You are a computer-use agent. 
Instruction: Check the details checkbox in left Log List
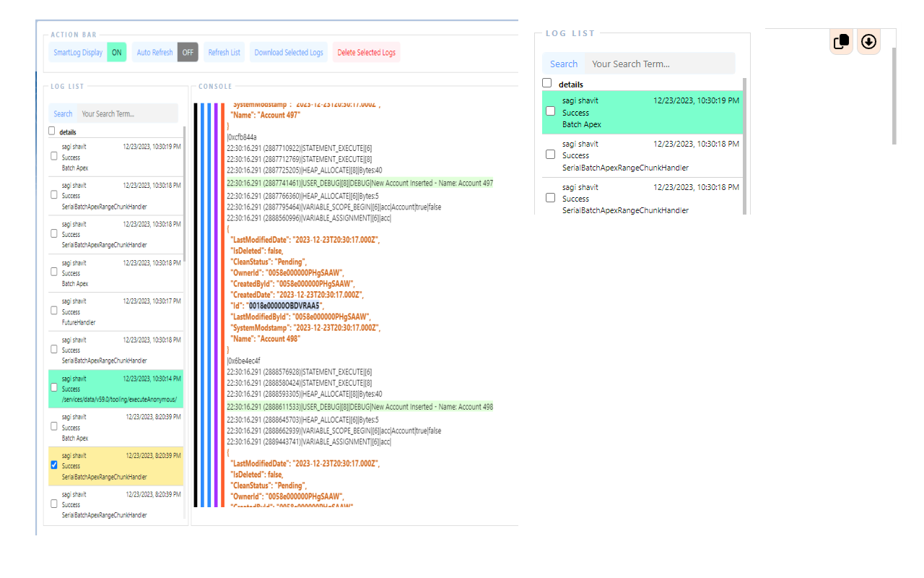pyautogui.click(x=51, y=131)
